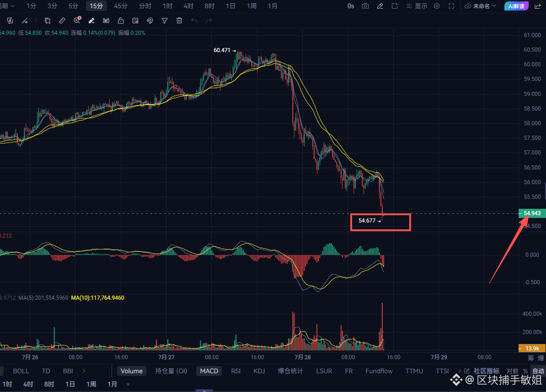Click the 54.943 current price label

(532, 213)
